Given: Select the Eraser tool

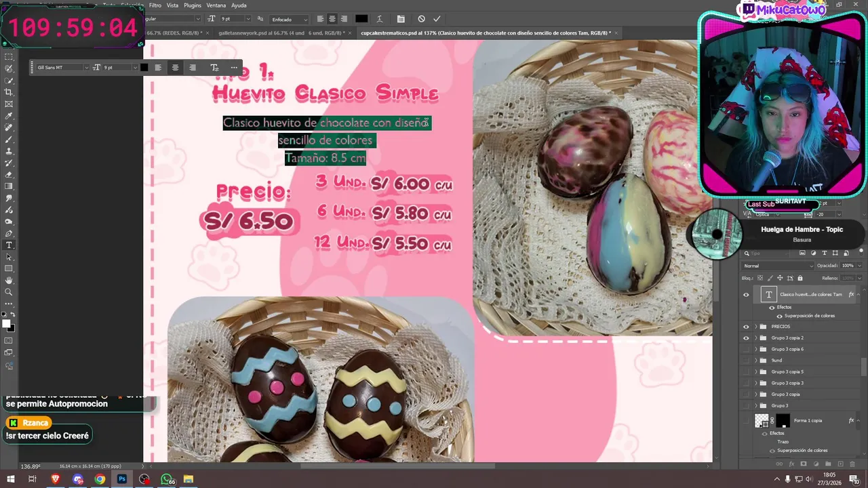Looking at the screenshot, I should tap(9, 174).
